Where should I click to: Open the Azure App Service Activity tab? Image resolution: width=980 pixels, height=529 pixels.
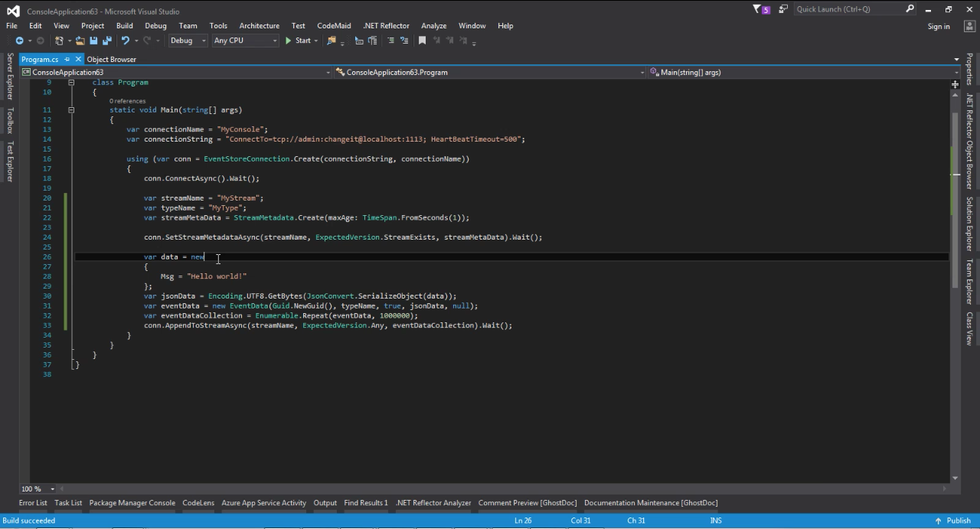[264, 503]
